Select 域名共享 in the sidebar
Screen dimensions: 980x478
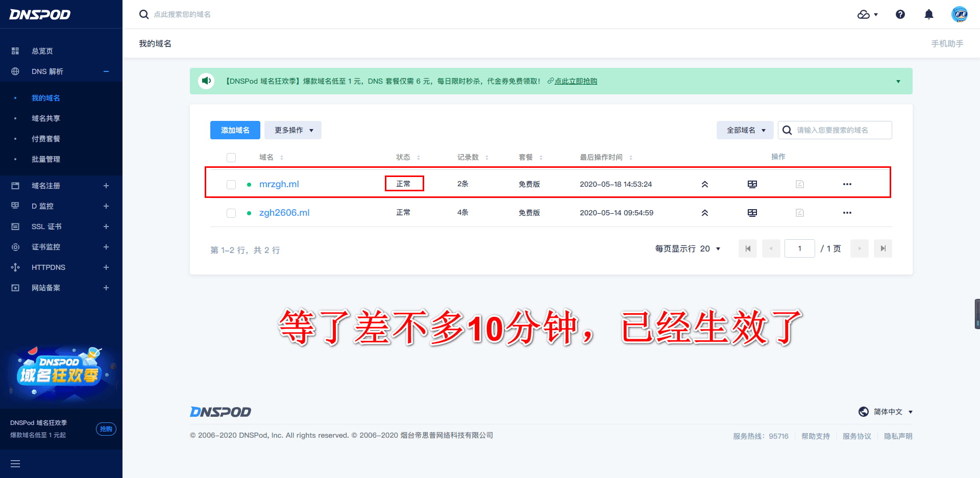(x=46, y=118)
